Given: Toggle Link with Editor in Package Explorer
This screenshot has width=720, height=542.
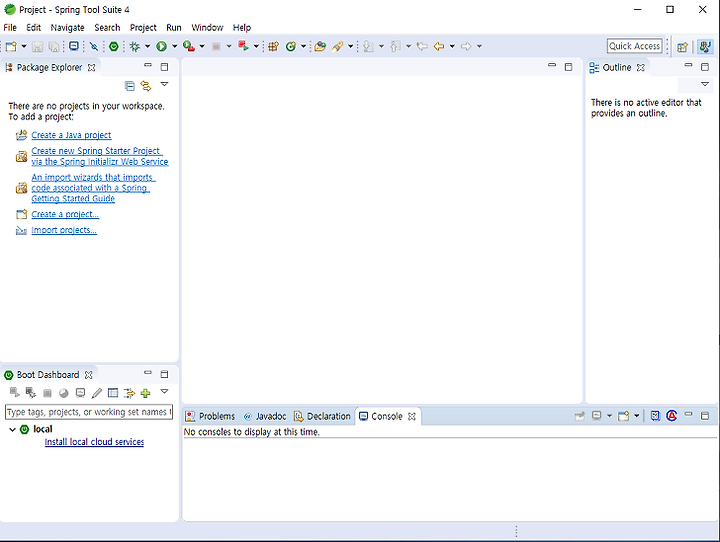Looking at the screenshot, I should (x=146, y=86).
